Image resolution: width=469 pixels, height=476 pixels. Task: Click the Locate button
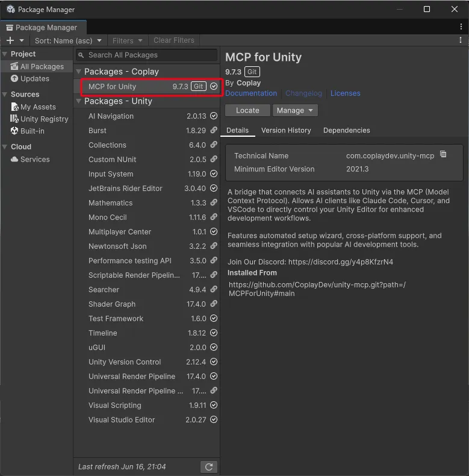(247, 110)
